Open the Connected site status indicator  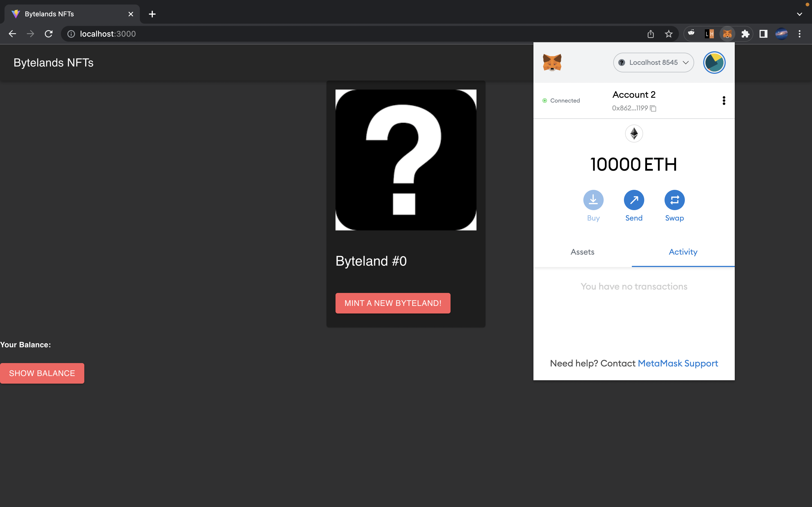point(561,101)
